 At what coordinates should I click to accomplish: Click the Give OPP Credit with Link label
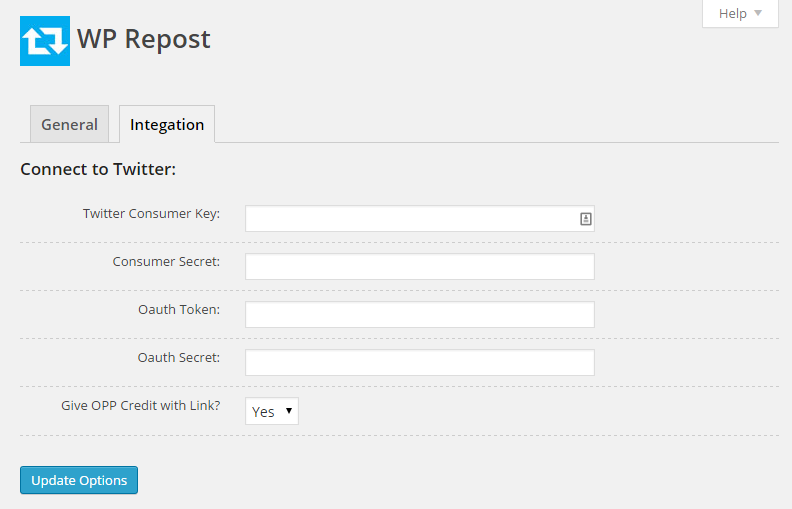pos(141,405)
